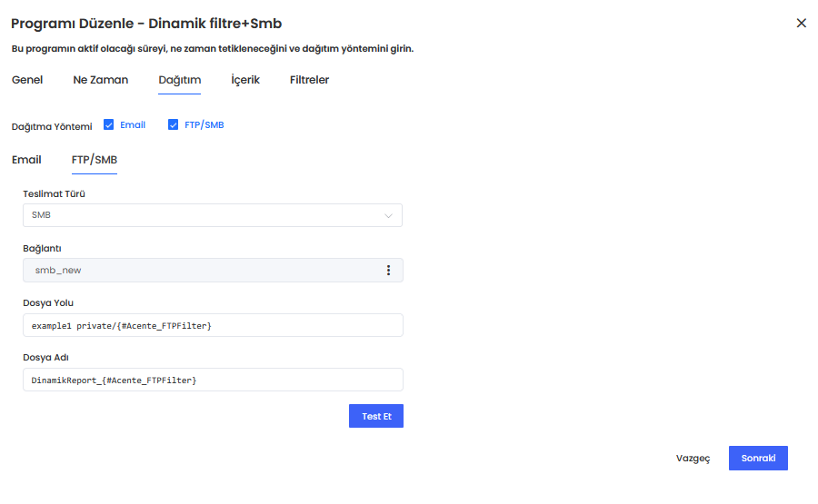Focus the Dosya Yolu input field
Image resolution: width=818 pixels, height=504 pixels.
[x=212, y=325]
